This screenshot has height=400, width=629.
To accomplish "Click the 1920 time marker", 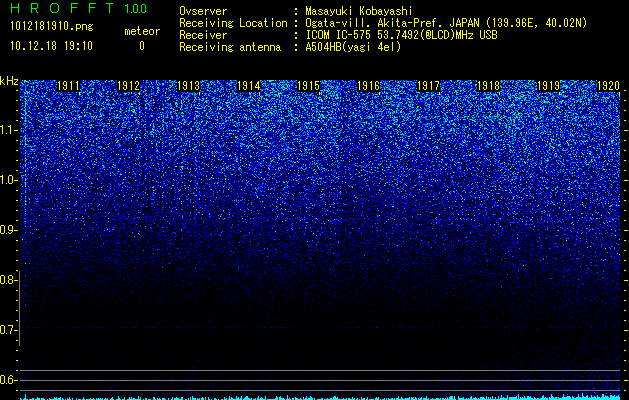I will 609,86.
